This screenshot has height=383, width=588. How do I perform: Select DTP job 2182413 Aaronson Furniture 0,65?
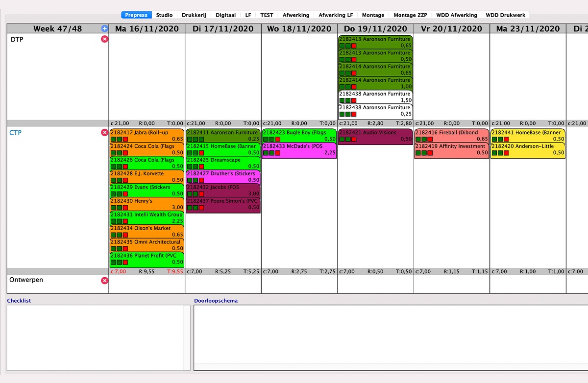click(375, 42)
